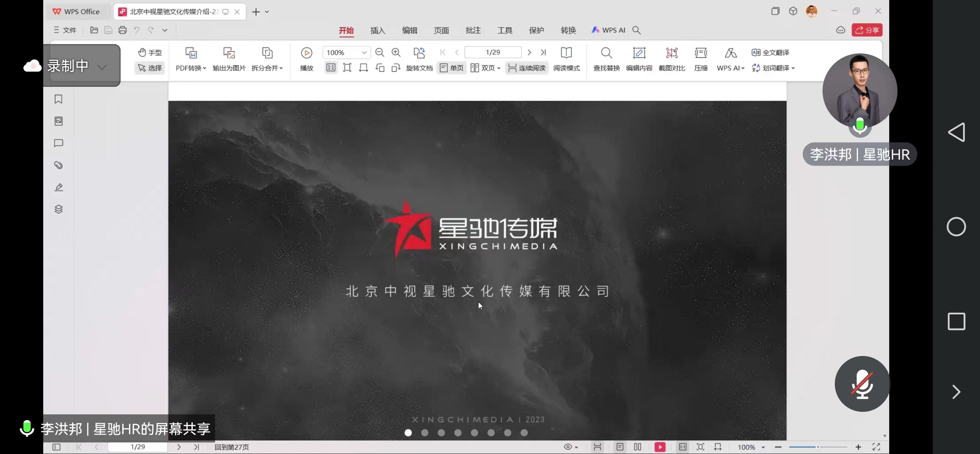Select the Hand tool (手型)

(x=150, y=52)
